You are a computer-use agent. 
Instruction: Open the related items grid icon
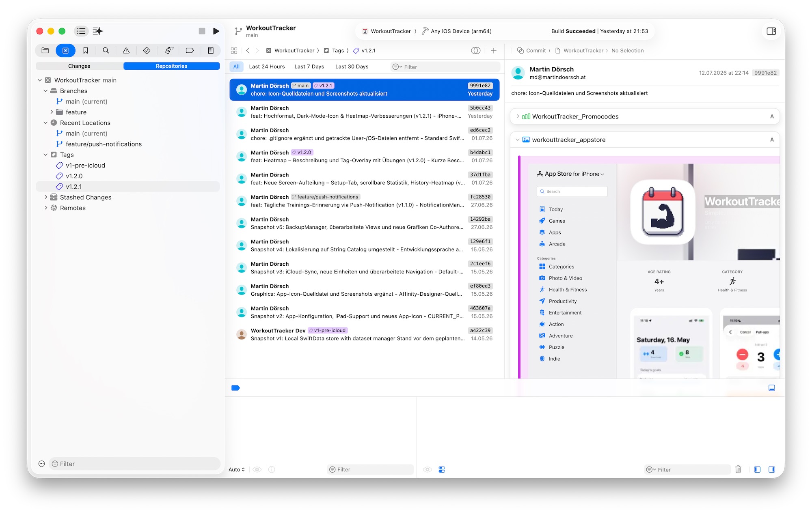[x=234, y=51]
